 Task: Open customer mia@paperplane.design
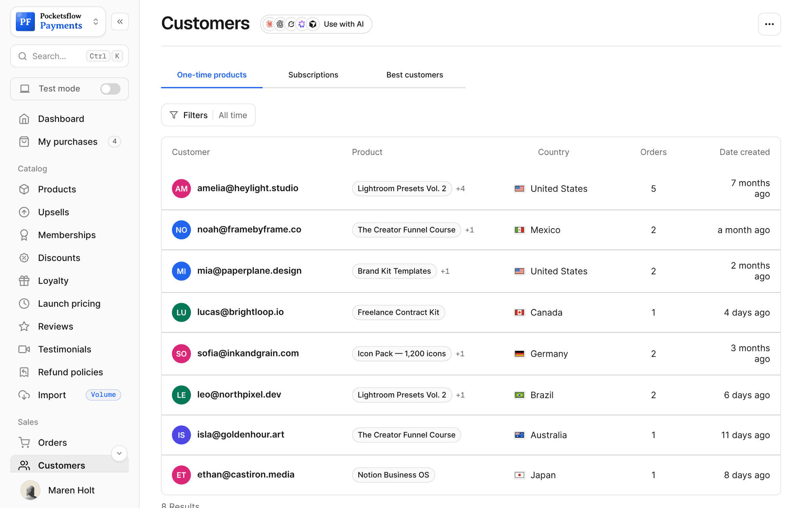[249, 271]
